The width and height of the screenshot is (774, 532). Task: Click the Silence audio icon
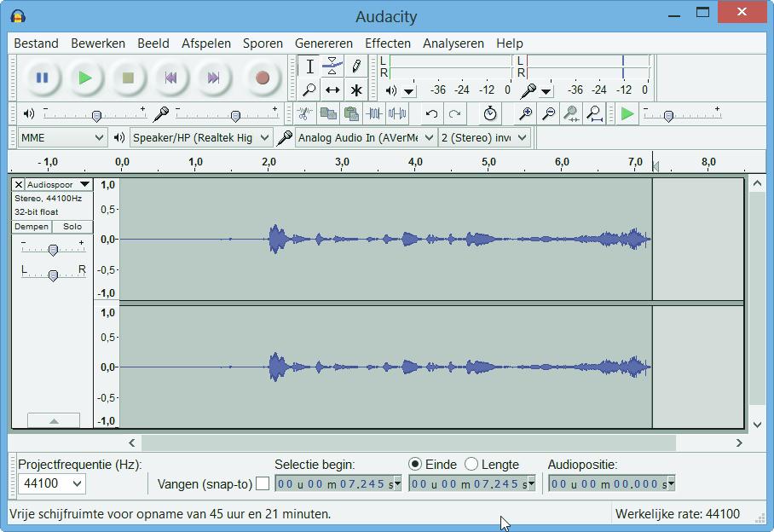coord(397,114)
